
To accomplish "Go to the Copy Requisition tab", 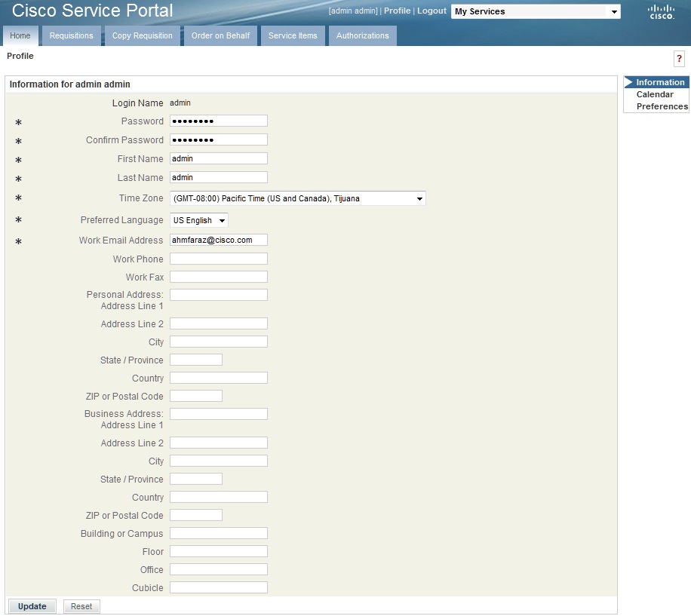I will [x=143, y=35].
